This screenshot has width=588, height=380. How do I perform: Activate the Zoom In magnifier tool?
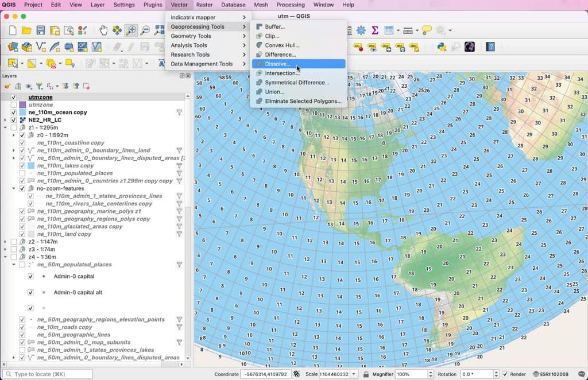131,30
